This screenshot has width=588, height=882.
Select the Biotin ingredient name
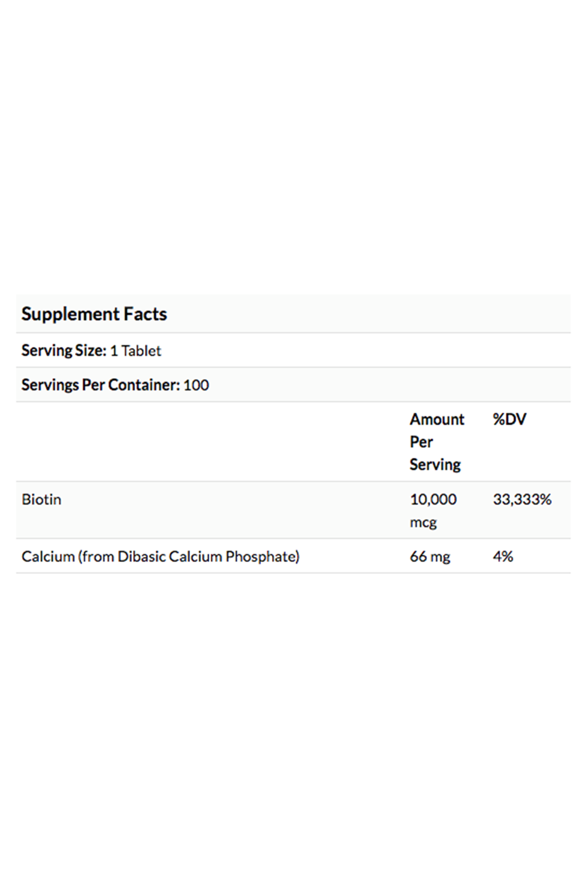point(42,500)
